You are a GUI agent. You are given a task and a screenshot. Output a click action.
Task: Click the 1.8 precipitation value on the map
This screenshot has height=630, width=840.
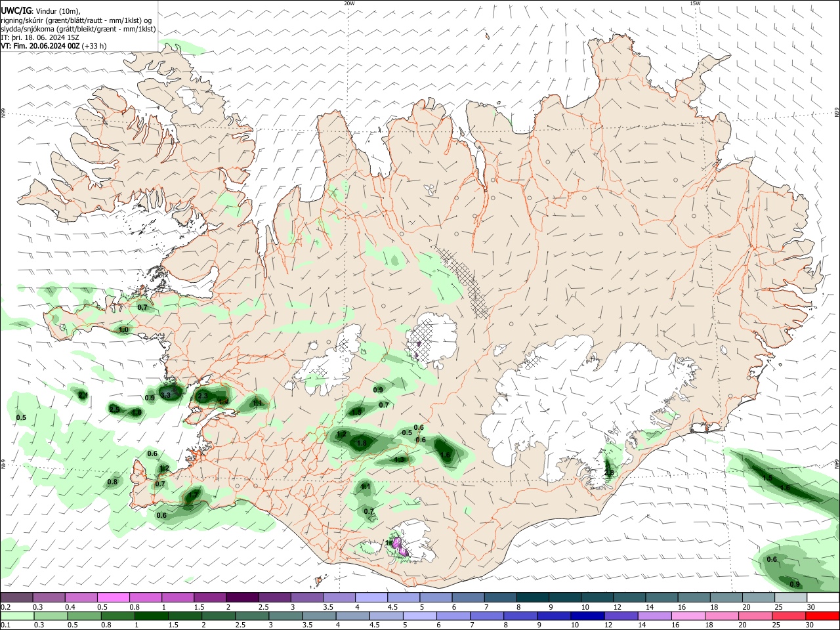coord(362,444)
